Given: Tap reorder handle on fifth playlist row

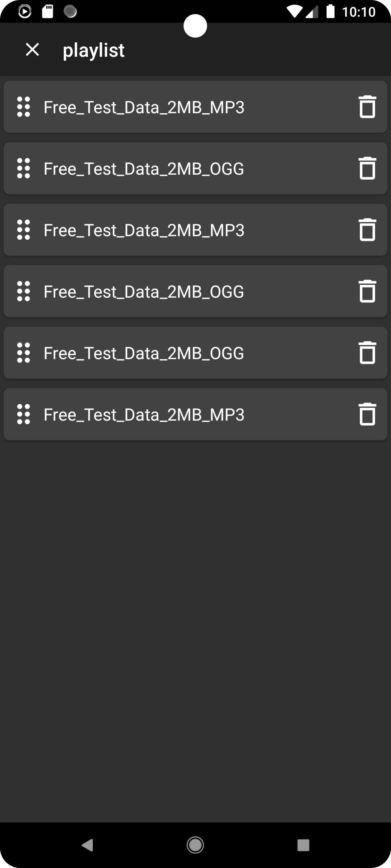Looking at the screenshot, I should tap(24, 353).
